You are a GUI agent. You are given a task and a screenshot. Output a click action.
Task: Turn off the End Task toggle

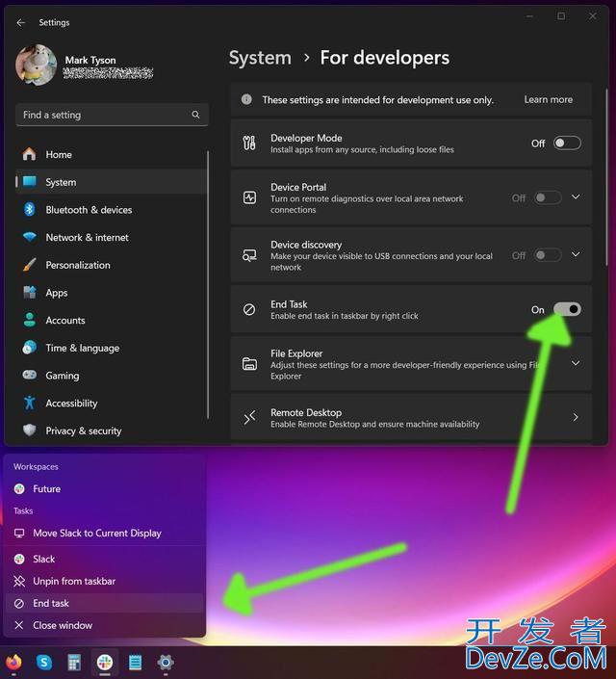tap(567, 309)
